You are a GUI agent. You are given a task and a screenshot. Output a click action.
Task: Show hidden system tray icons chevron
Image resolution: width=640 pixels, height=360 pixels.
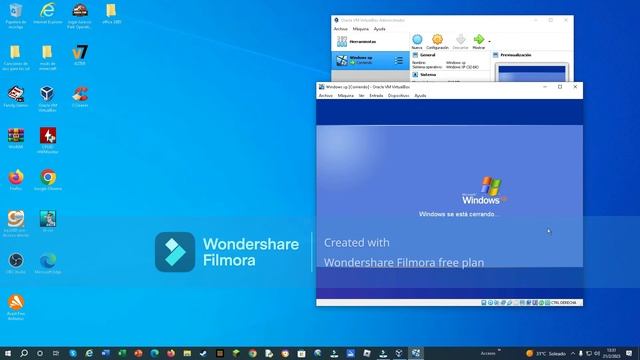[573, 353]
